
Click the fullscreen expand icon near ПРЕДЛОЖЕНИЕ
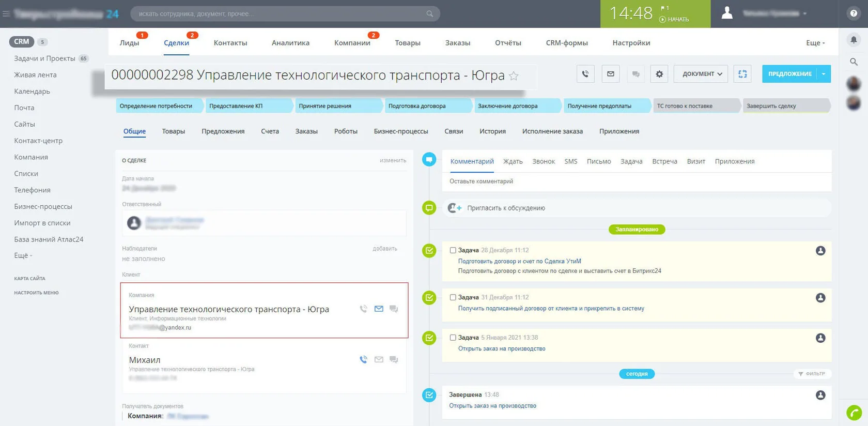pyautogui.click(x=742, y=74)
